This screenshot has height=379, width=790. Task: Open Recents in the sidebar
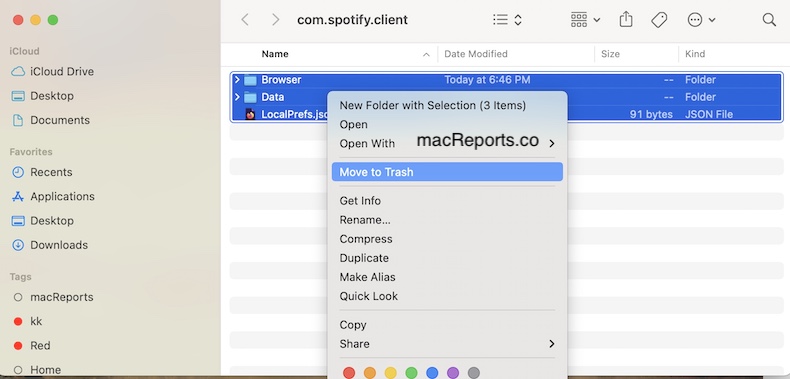(x=42, y=172)
